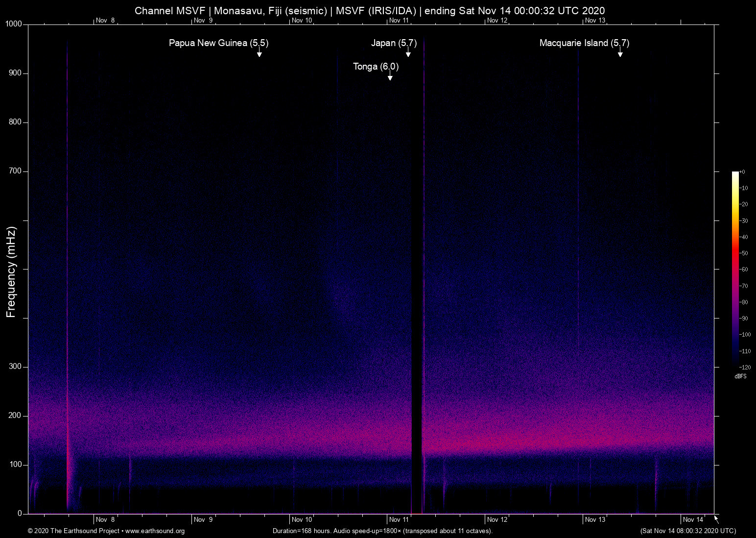This screenshot has width=756, height=538.
Task: Click the '-90' color scale label
Action: 743,318
